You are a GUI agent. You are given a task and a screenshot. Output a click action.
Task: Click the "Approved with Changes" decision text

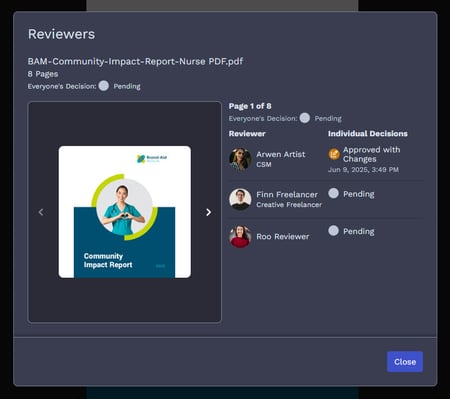pyautogui.click(x=372, y=154)
